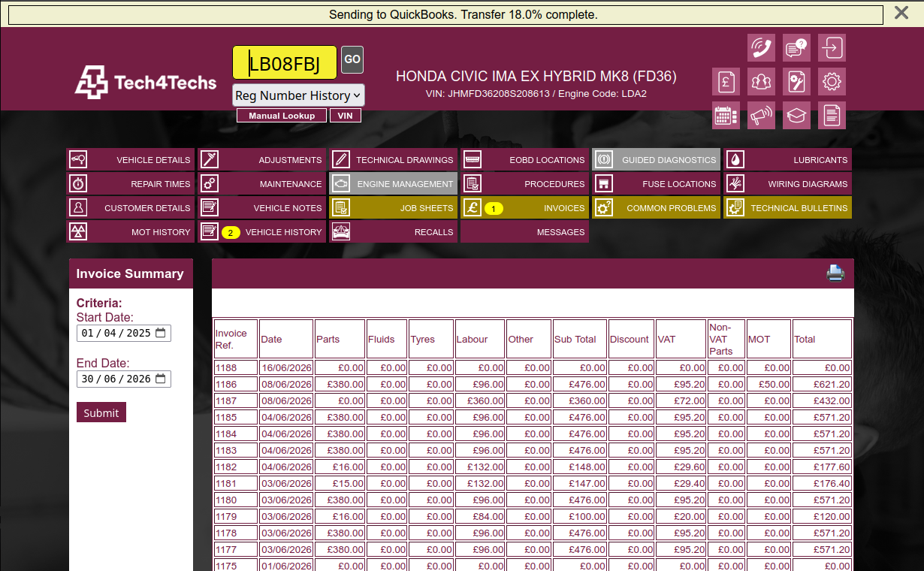This screenshot has height=571, width=924.
Task: Open Engine Management menu
Action: pyautogui.click(x=393, y=183)
